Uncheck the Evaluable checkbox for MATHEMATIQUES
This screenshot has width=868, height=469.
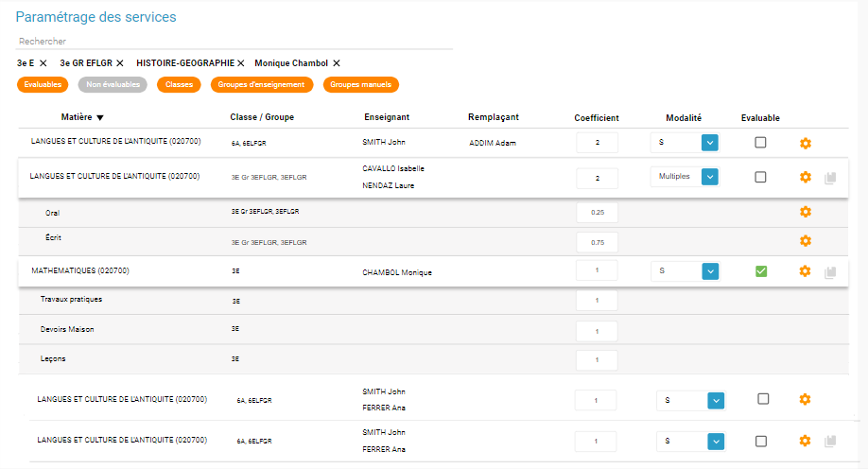pyautogui.click(x=760, y=271)
